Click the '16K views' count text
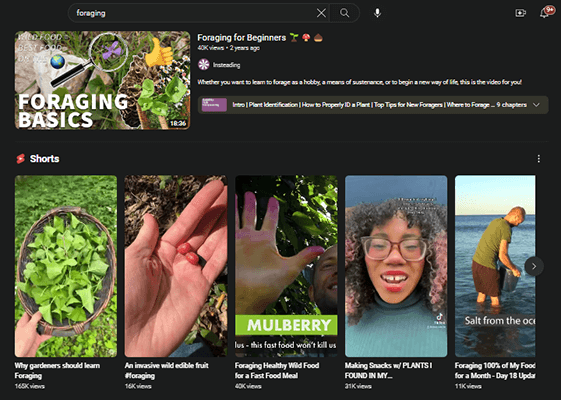This screenshot has height=400, width=561. click(138, 386)
